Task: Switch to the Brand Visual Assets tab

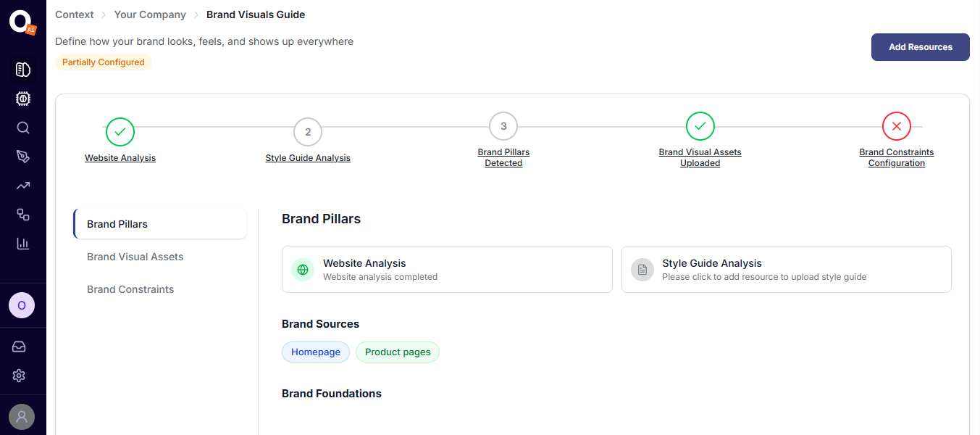Action: (135, 257)
